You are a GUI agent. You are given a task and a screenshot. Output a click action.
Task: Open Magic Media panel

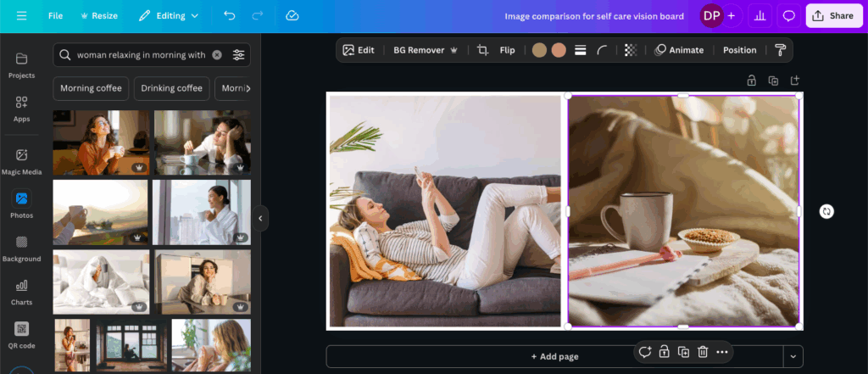click(x=21, y=162)
